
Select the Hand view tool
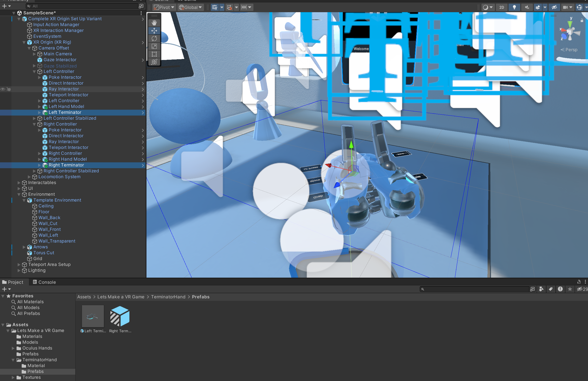154,23
